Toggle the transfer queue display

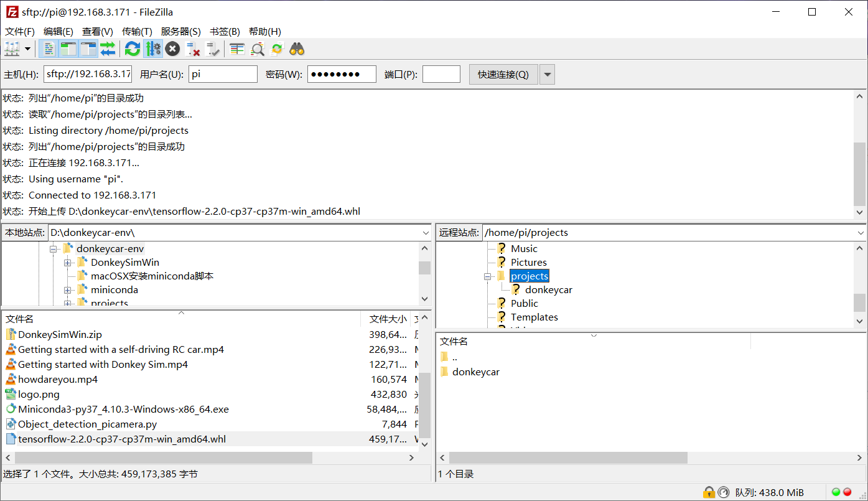(108, 49)
